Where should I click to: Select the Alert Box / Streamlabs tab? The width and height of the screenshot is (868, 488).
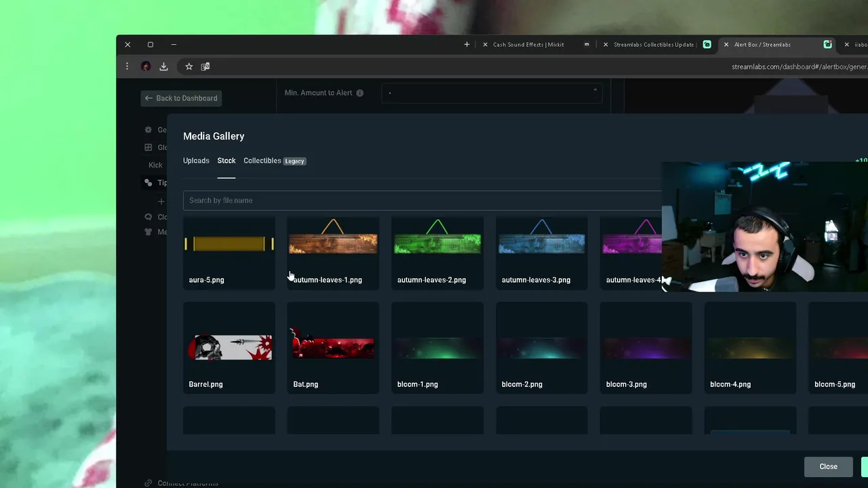click(762, 45)
